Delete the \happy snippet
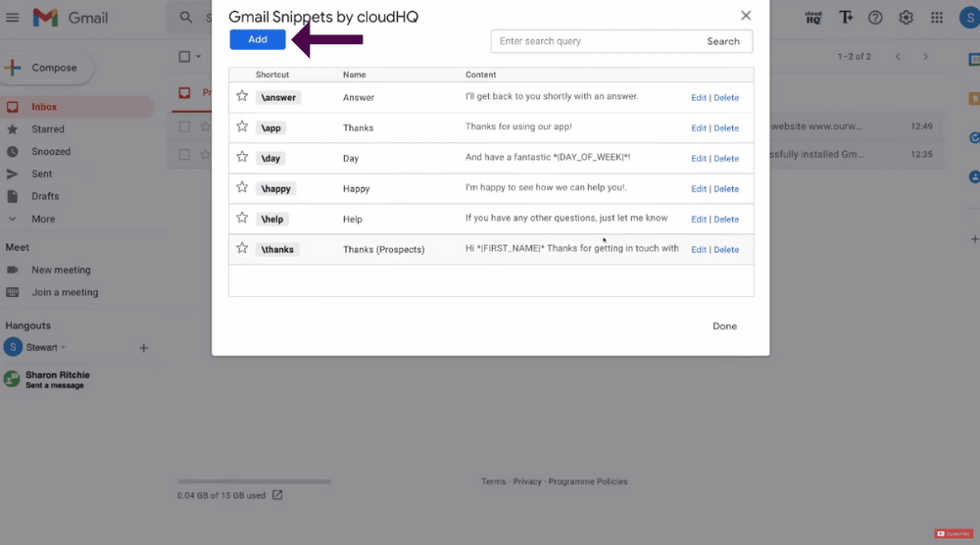This screenshot has width=980, height=545. (726, 189)
